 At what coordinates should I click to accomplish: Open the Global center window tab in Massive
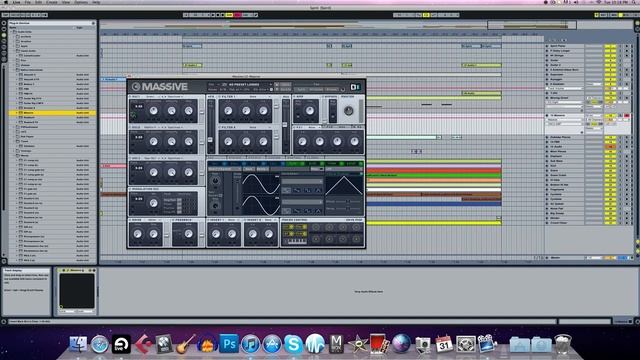314,157
